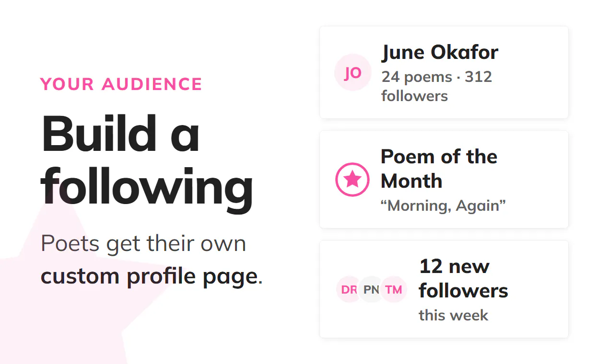Open the Poem of the Month title
This screenshot has width=609, height=364.
click(x=439, y=169)
